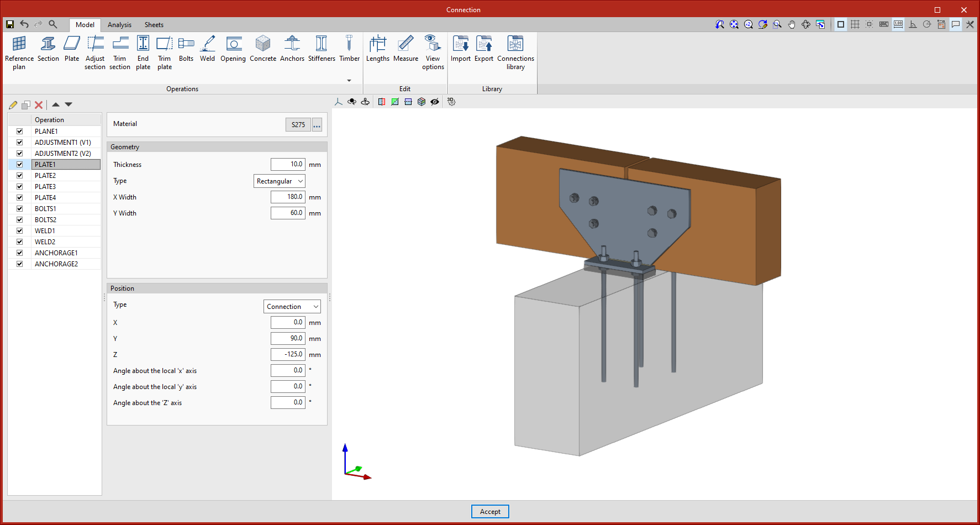The height and width of the screenshot is (525, 980).
Task: Open the Sheets tab
Action: coord(154,24)
